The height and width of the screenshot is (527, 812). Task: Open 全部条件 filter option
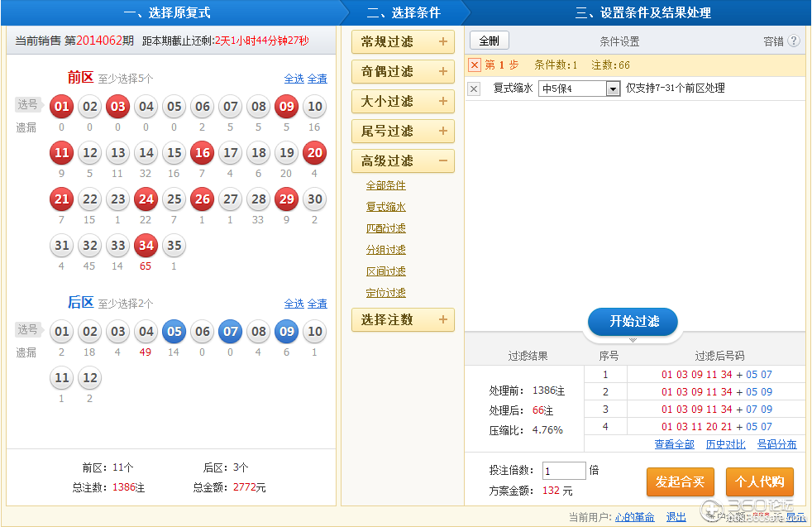386,185
